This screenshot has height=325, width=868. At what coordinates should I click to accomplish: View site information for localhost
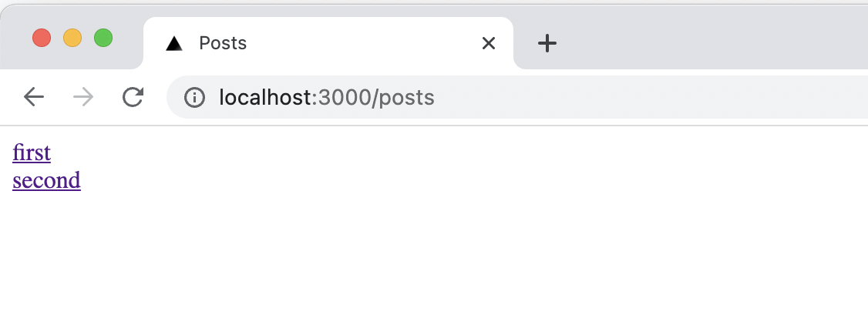tap(194, 98)
